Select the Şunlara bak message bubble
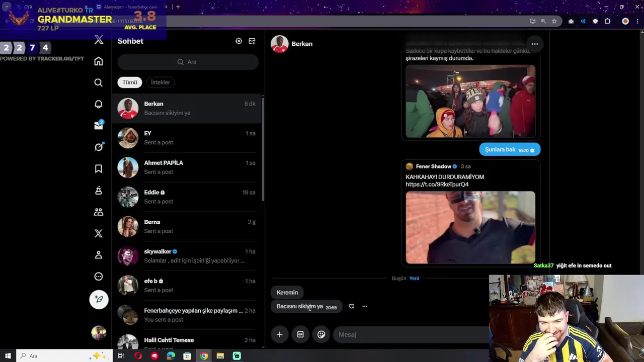The image size is (644, 362). tap(510, 149)
